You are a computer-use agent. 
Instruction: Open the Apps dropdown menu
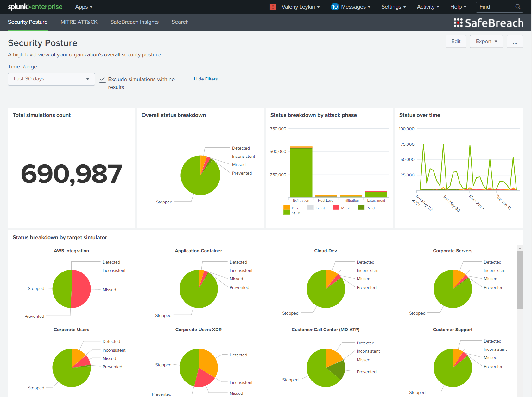[x=84, y=7]
